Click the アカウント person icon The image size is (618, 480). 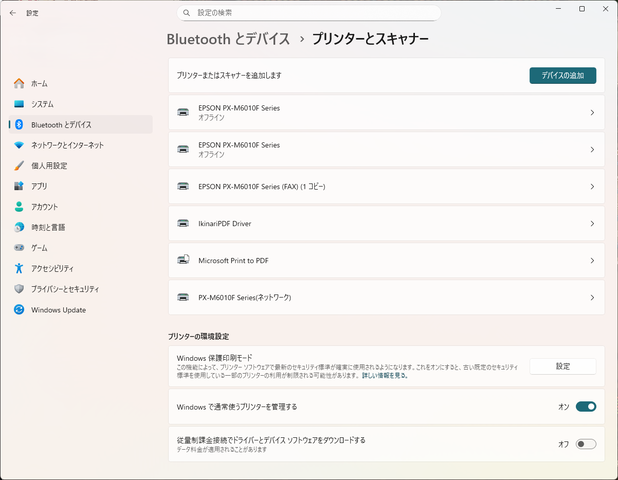click(x=19, y=207)
